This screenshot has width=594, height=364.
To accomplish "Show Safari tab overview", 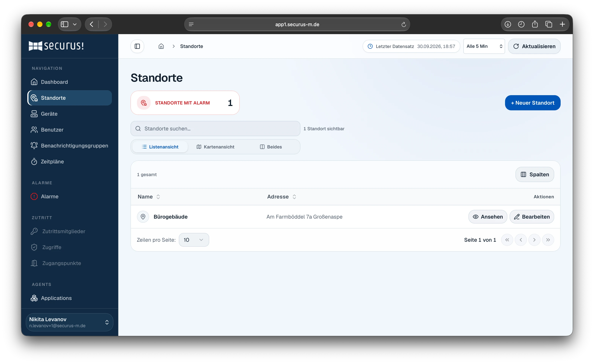I will click(x=549, y=24).
